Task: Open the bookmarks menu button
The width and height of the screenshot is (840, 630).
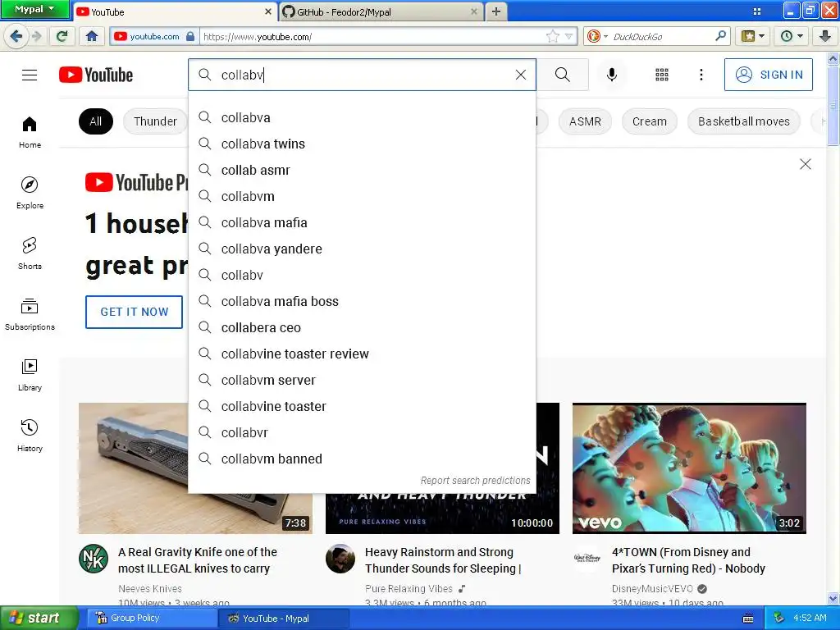Action: point(753,36)
